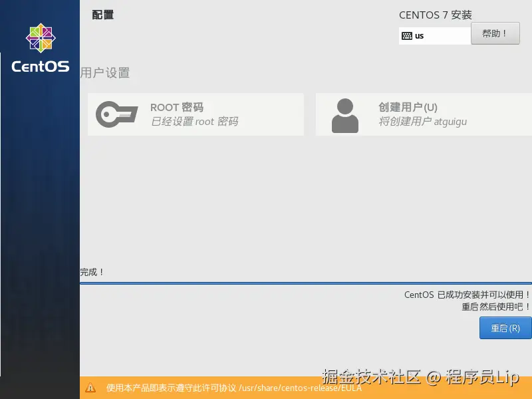Click the user silhouette icon on 创建用户 tile
This screenshot has height=399, width=532.
click(x=344, y=115)
